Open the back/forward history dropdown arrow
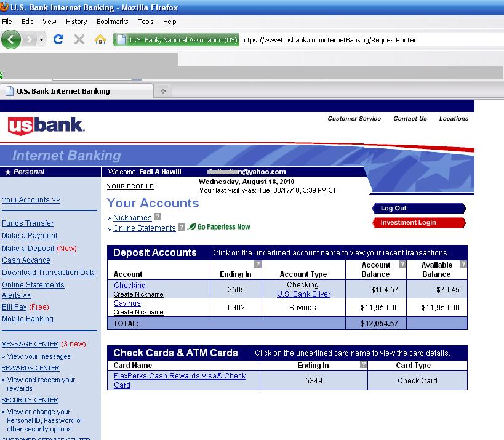Screen dimensions: 504x440 tap(41, 40)
